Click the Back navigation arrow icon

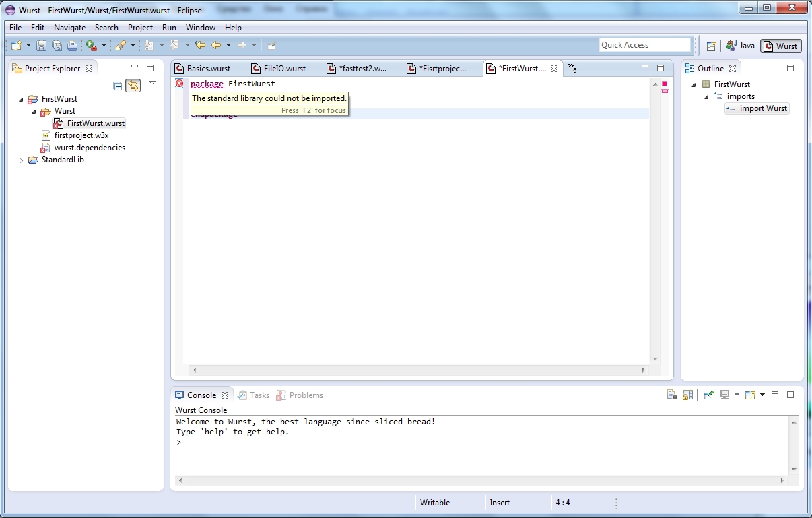[216, 45]
